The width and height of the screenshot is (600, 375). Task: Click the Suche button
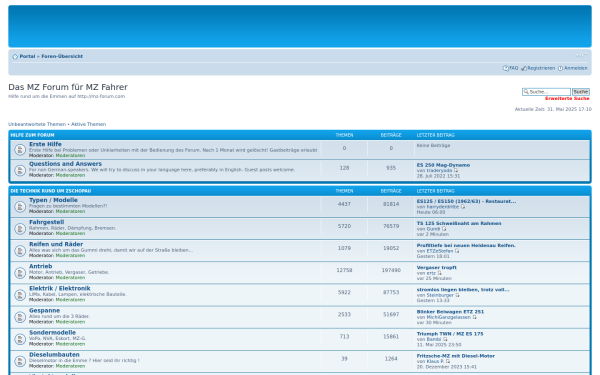point(580,92)
